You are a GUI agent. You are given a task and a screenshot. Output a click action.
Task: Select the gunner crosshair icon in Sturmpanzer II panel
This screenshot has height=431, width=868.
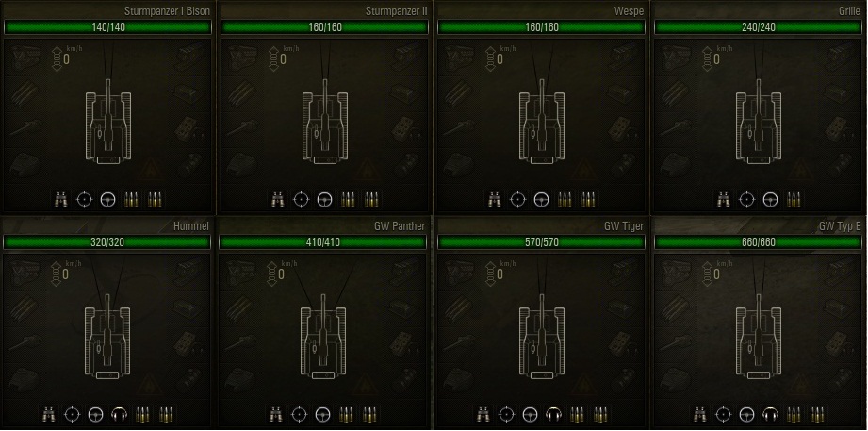[301, 199]
